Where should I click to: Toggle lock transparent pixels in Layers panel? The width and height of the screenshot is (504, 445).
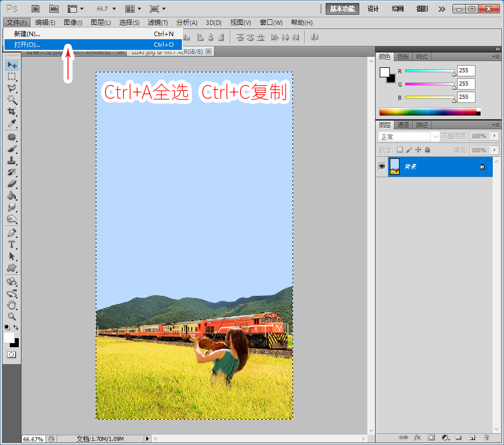(x=400, y=150)
